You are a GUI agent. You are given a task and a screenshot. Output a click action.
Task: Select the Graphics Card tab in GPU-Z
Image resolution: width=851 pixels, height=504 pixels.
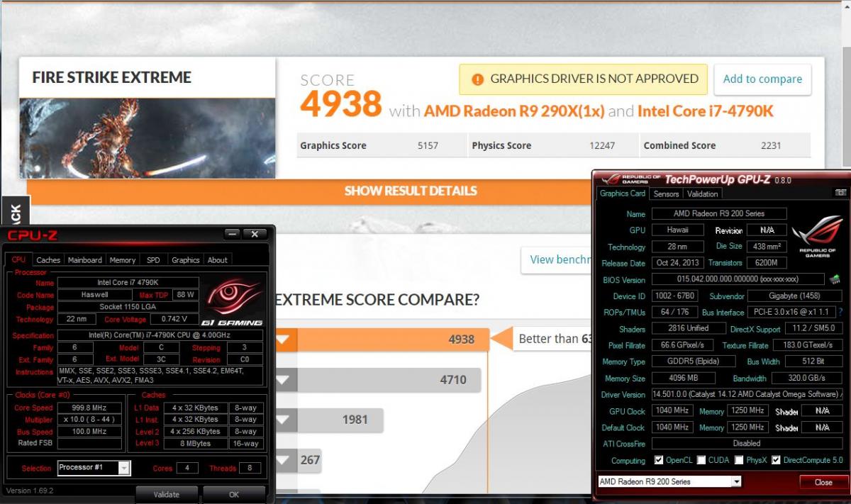tap(623, 193)
